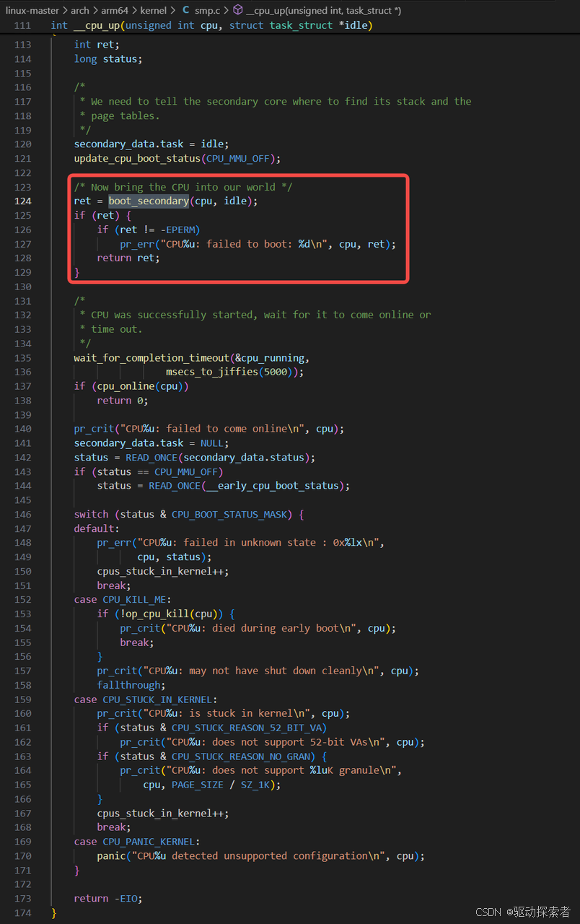Viewport: 580px width, 924px height.
Task: Click CPU_STUCK_REASON_52_BIT_VA constant
Action: click(247, 728)
